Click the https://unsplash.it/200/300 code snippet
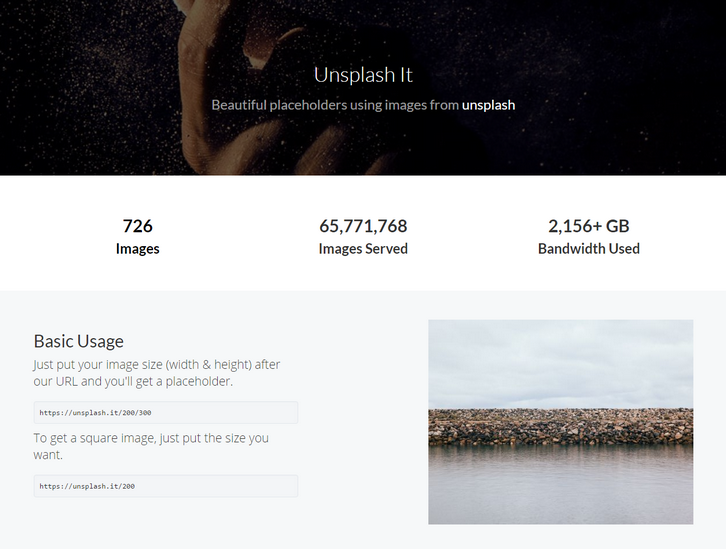Viewport: 726px width, 549px height. [x=96, y=412]
